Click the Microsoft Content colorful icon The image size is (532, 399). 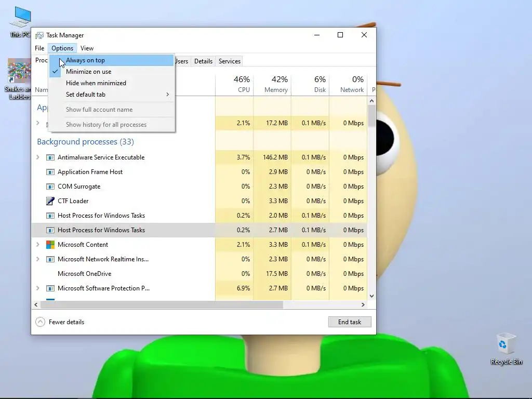click(x=50, y=245)
